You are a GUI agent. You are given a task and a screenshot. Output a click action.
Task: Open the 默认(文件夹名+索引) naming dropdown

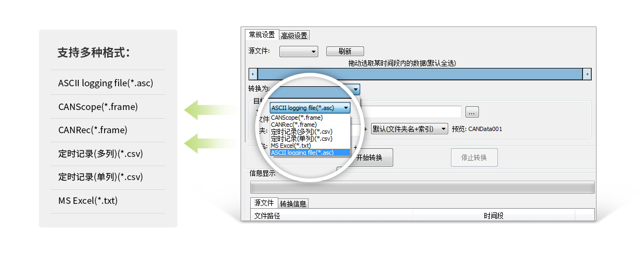409,129
